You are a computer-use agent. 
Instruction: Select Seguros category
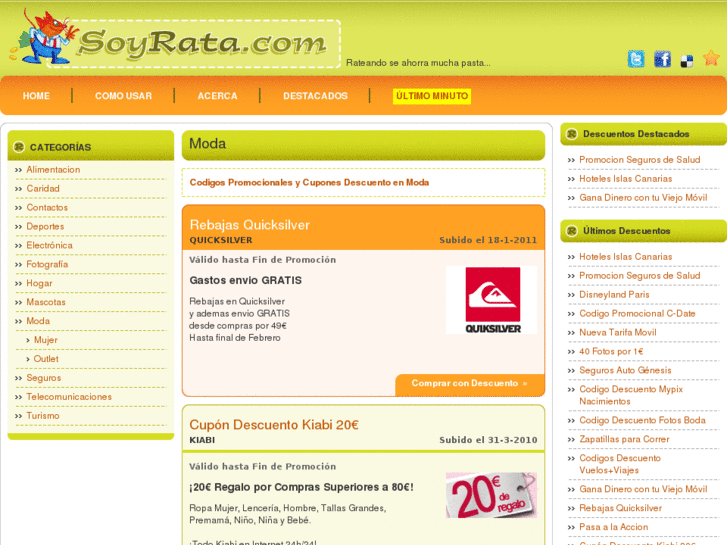(x=44, y=378)
